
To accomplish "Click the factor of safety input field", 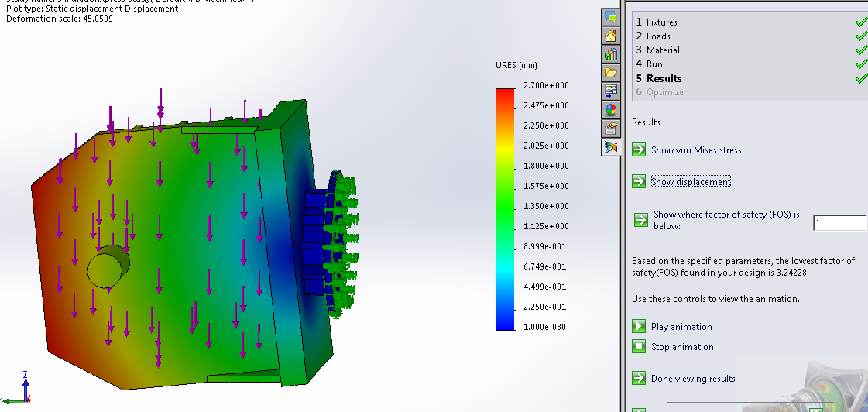I will 839,224.
